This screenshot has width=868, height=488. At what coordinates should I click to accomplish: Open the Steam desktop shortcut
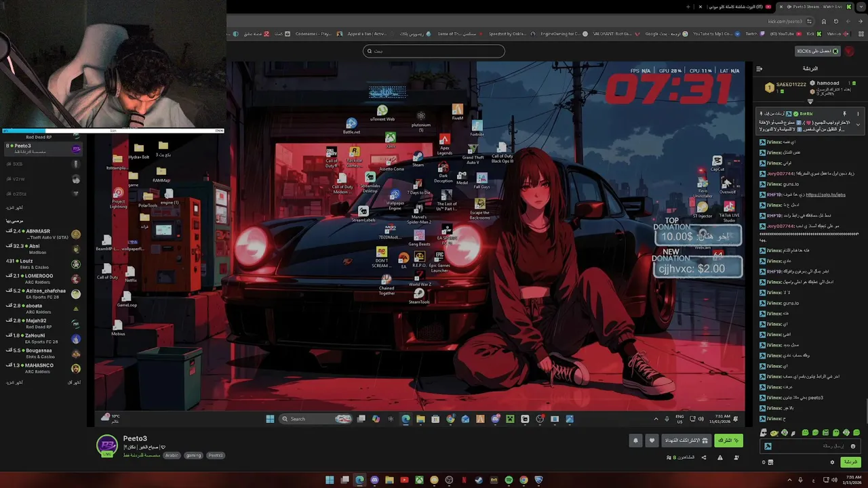418,159
